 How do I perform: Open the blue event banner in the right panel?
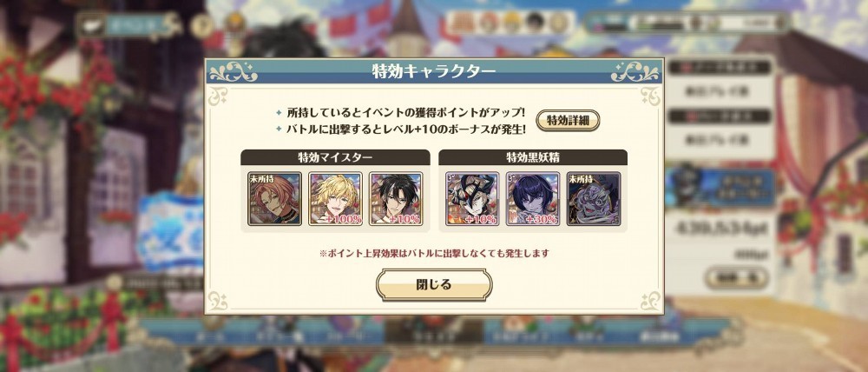[x=720, y=188]
